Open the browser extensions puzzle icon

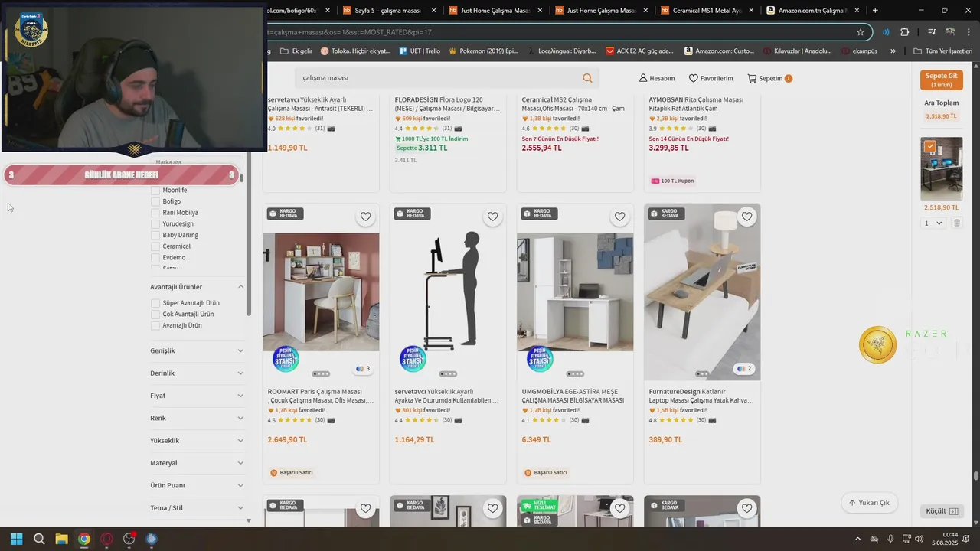pos(905,32)
